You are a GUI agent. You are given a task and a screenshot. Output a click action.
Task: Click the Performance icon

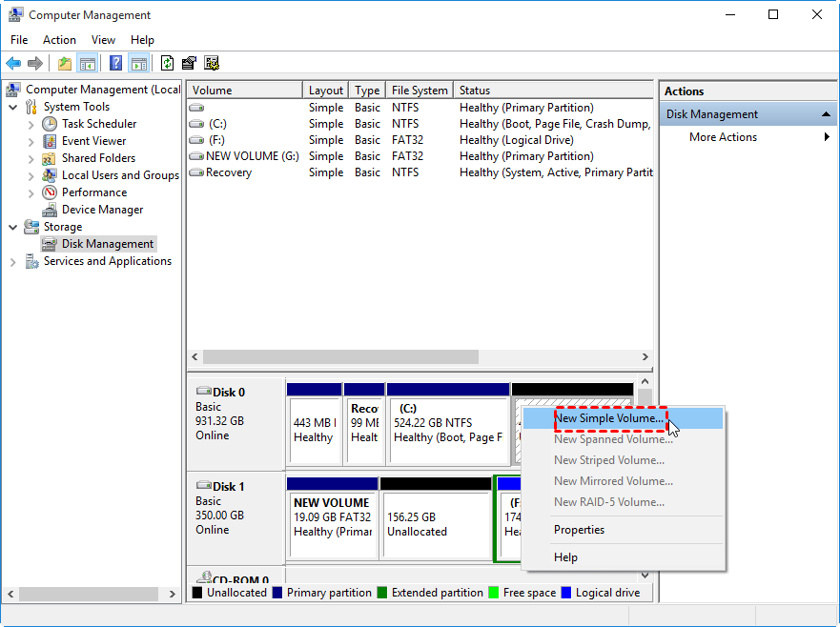coord(50,192)
